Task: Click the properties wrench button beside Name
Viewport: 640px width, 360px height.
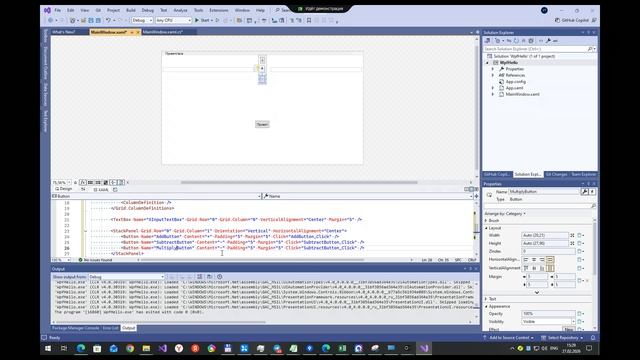Action: tap(584, 191)
